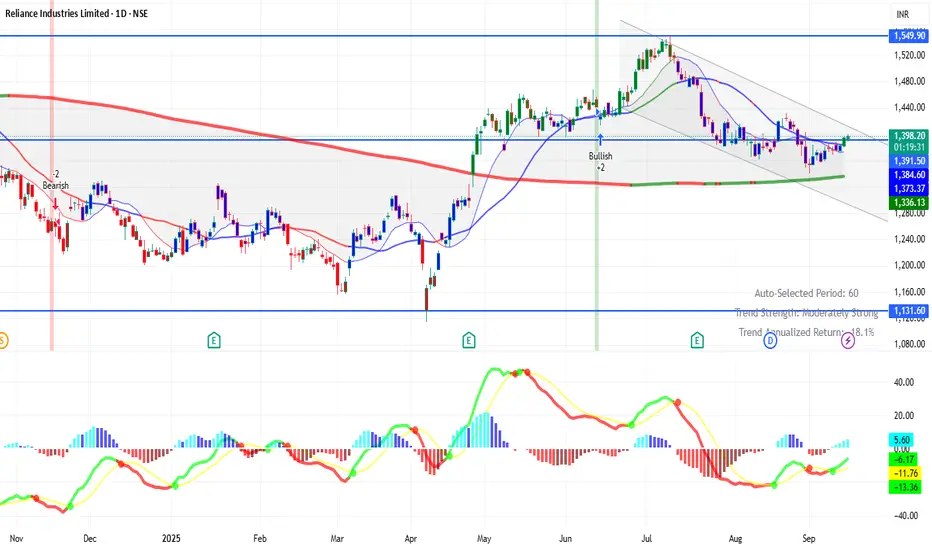Click the Aug label on time axis
The width and height of the screenshot is (932, 550).
click(736, 539)
